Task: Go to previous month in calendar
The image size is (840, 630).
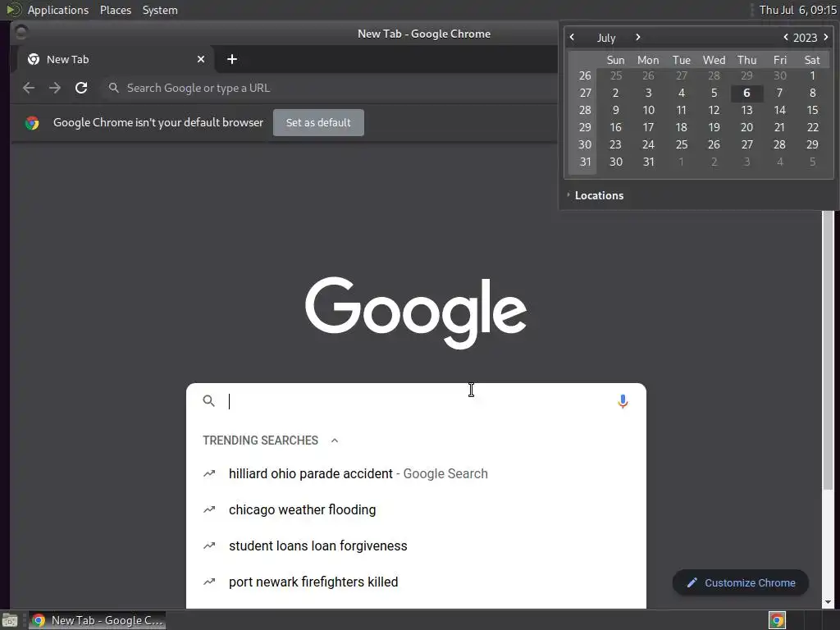Action: tap(572, 37)
